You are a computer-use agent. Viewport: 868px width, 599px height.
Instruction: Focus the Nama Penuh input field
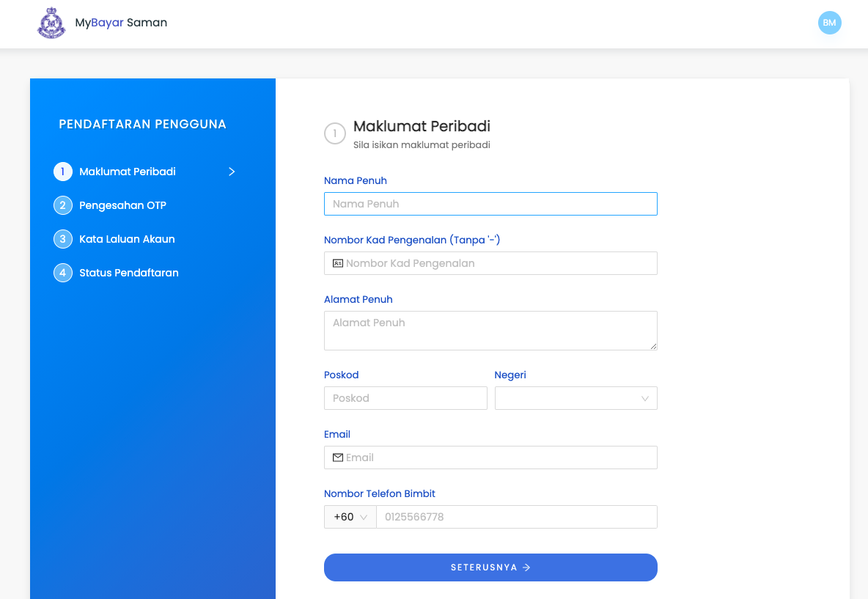490,204
